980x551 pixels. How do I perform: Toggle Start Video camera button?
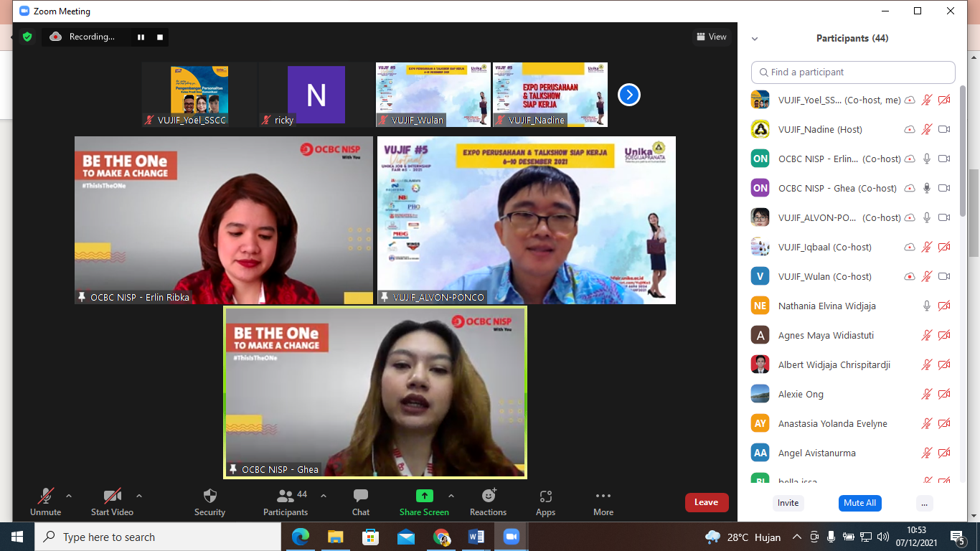click(x=112, y=501)
